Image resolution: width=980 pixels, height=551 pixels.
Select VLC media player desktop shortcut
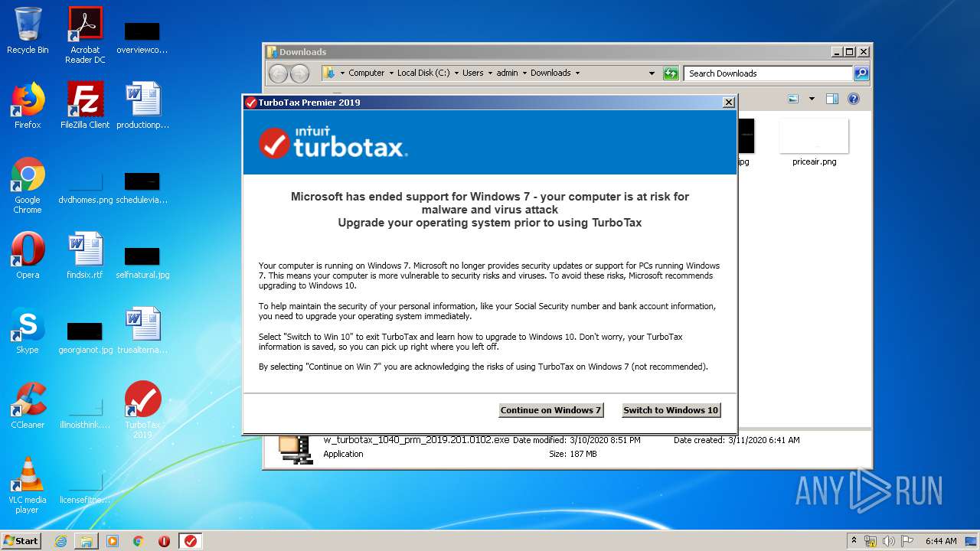pyautogui.click(x=28, y=486)
